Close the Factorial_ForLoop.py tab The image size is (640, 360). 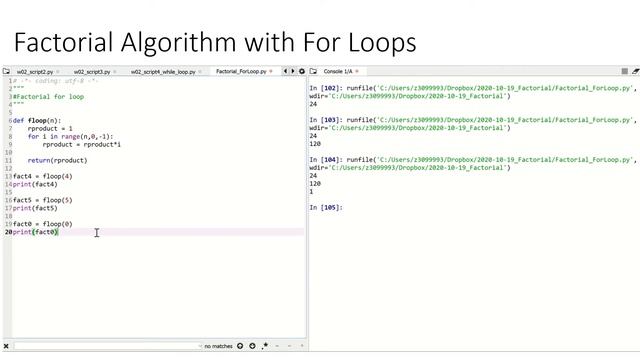[x=271, y=71]
